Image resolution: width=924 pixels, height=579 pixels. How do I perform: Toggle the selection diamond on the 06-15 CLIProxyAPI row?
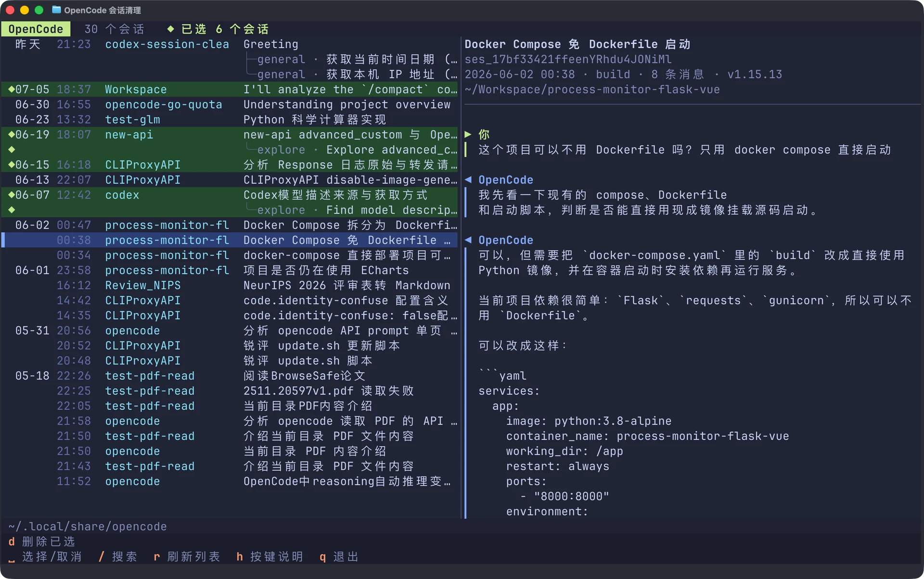(x=12, y=164)
